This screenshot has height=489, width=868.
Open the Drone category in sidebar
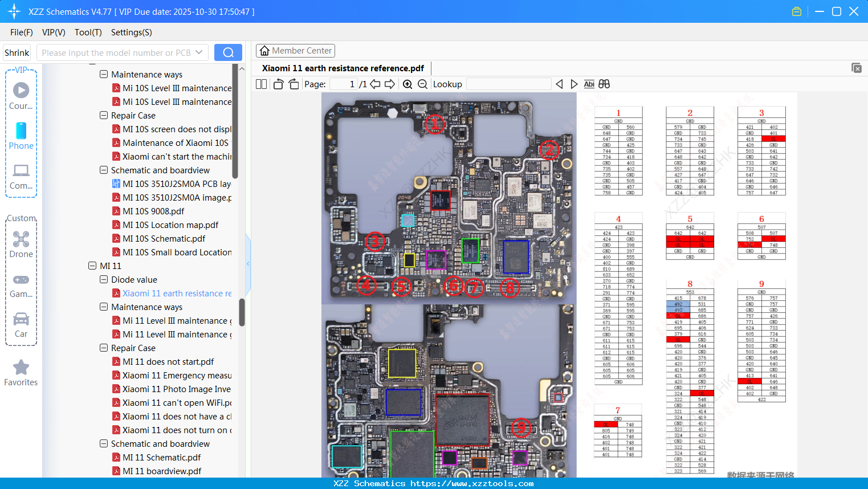point(21,245)
